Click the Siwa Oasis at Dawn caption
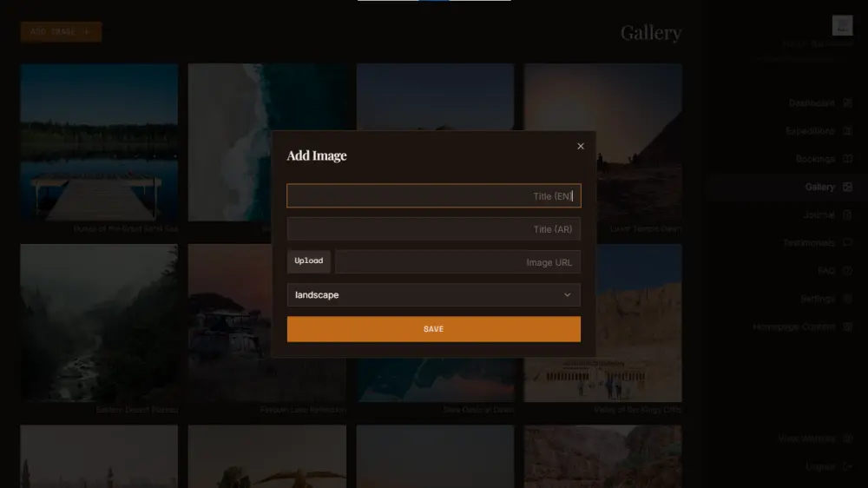The height and width of the screenshot is (488, 868). (478, 410)
